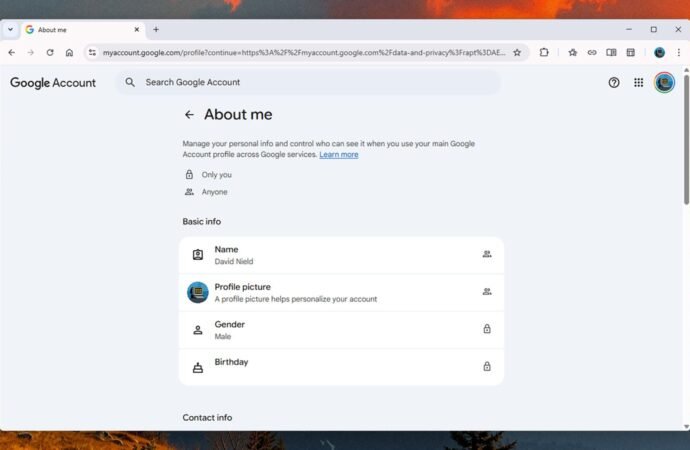This screenshot has width=690, height=450.
Task: Open the favorites star list icon
Action: point(573,53)
